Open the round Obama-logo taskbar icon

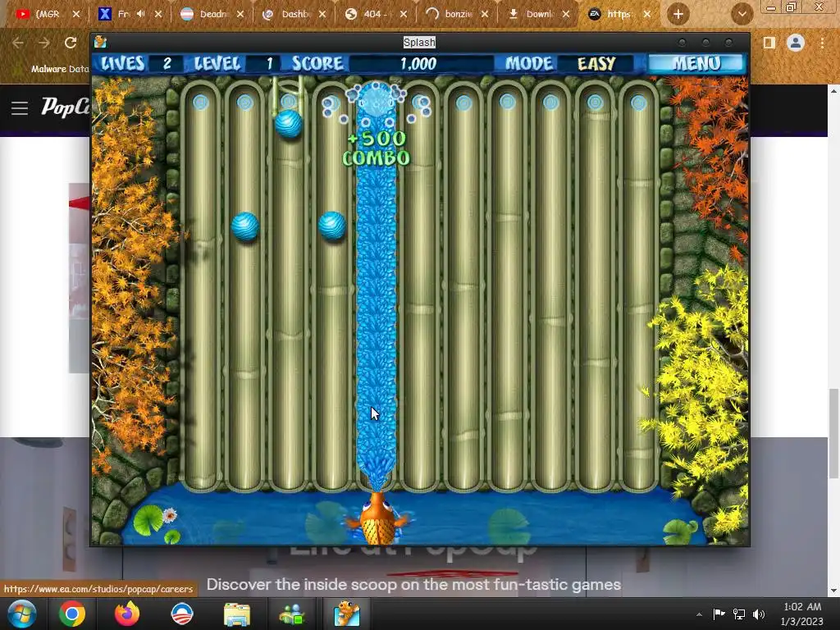(x=181, y=614)
